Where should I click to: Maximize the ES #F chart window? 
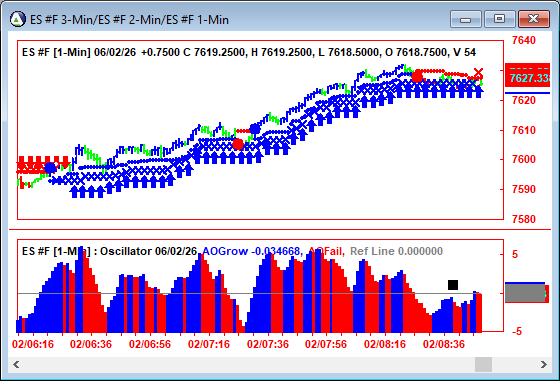(499, 19)
